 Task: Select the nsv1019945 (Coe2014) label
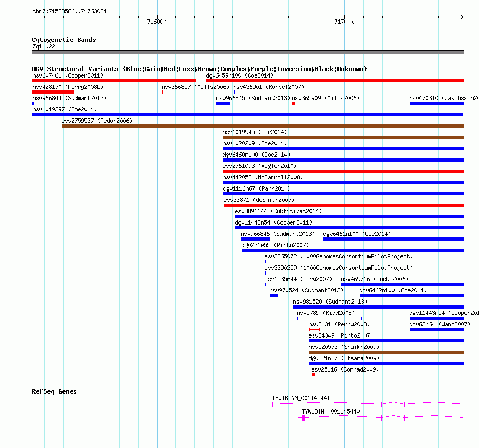[255, 132]
